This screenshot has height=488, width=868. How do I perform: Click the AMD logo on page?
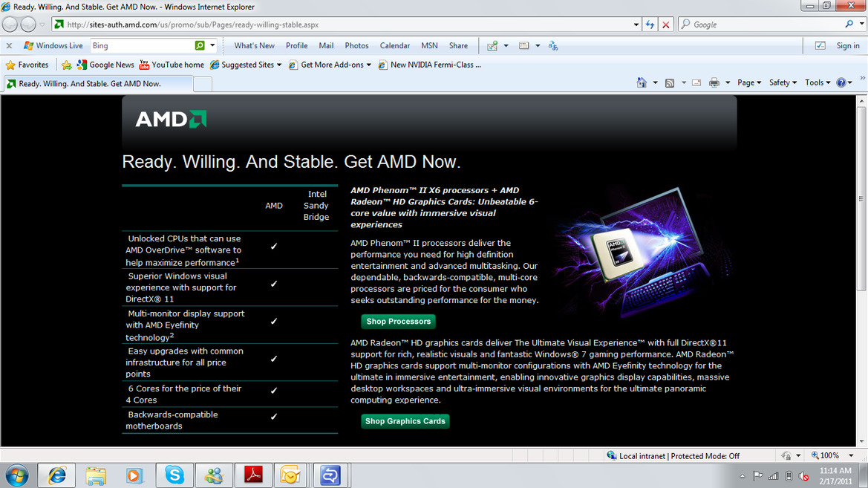pos(171,119)
